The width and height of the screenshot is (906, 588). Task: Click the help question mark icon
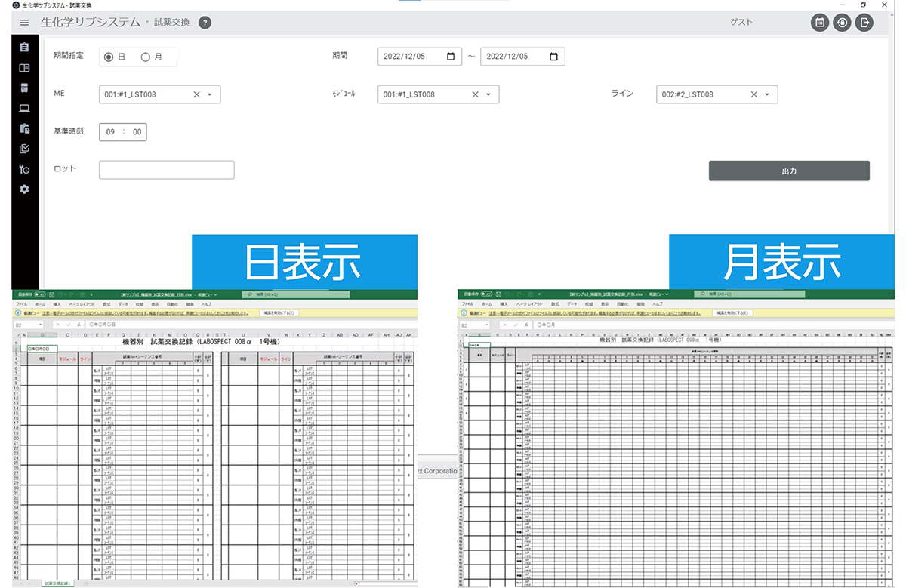coord(205,23)
